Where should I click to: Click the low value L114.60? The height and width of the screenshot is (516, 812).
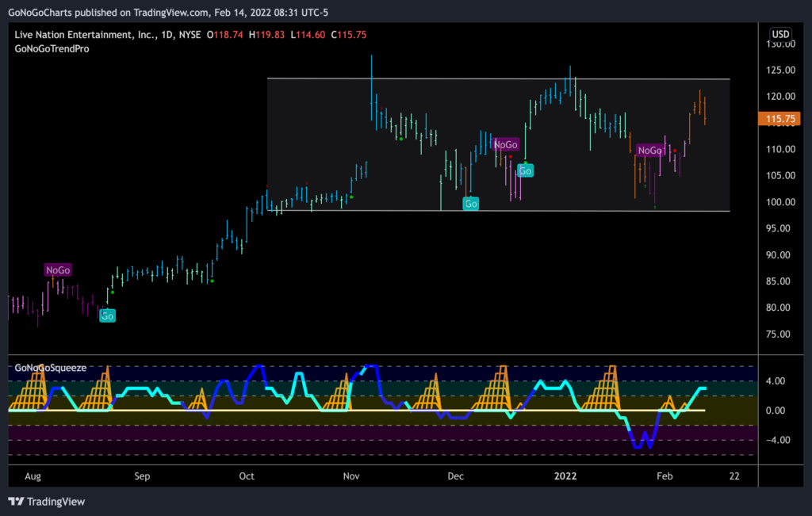pos(308,35)
